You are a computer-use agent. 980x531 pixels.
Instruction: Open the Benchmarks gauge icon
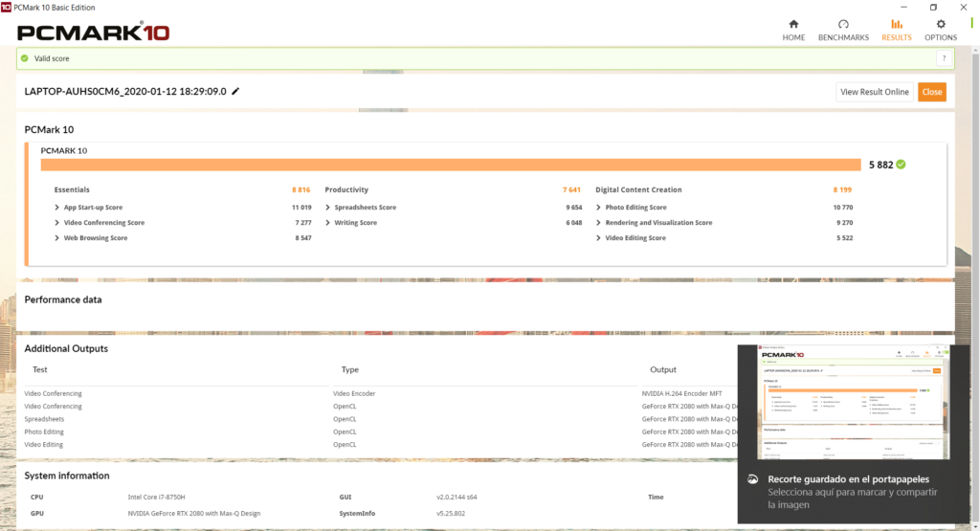(x=843, y=24)
